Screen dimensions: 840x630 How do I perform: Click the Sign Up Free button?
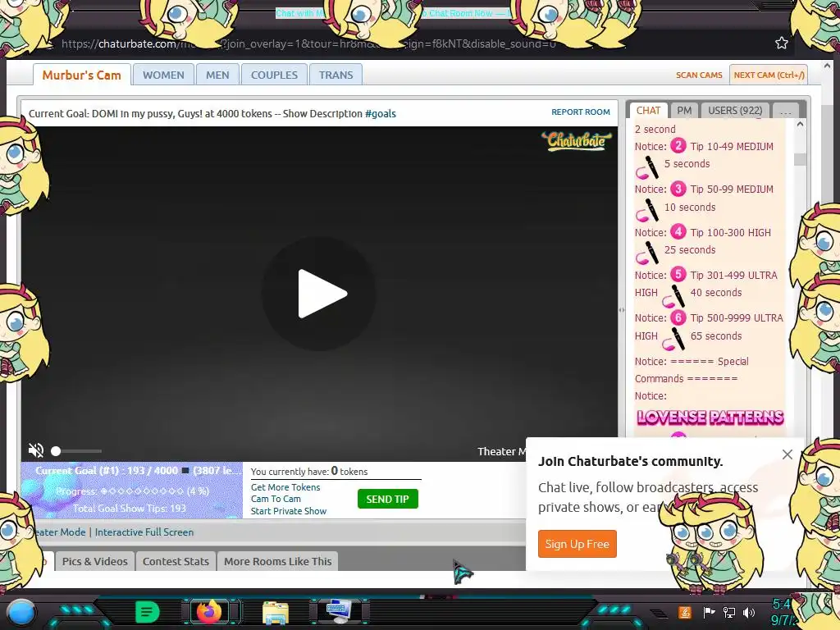[x=577, y=544]
